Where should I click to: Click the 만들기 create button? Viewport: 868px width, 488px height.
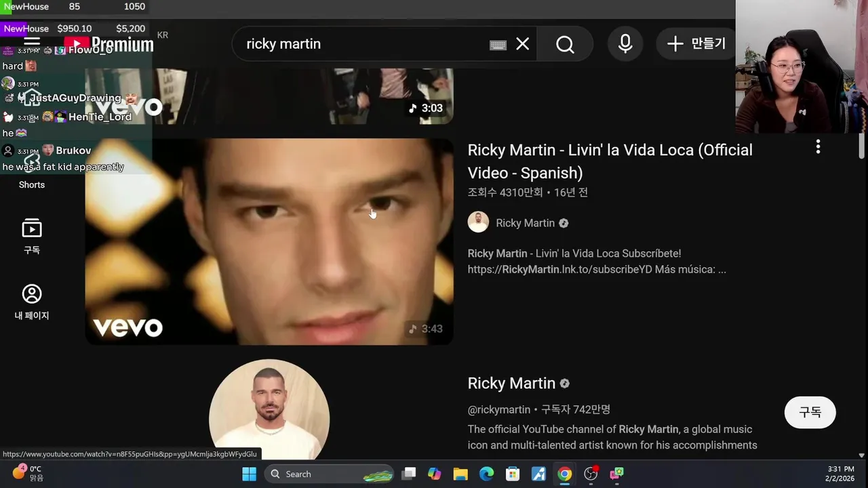click(696, 44)
